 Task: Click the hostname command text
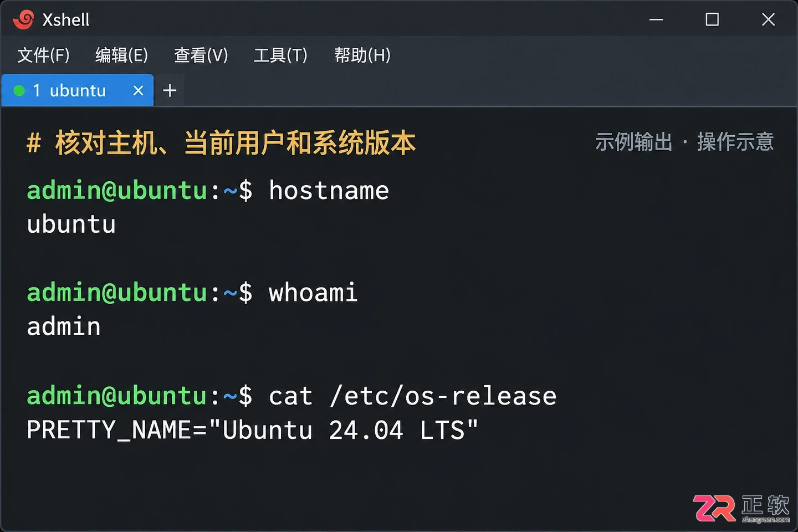[329, 190]
